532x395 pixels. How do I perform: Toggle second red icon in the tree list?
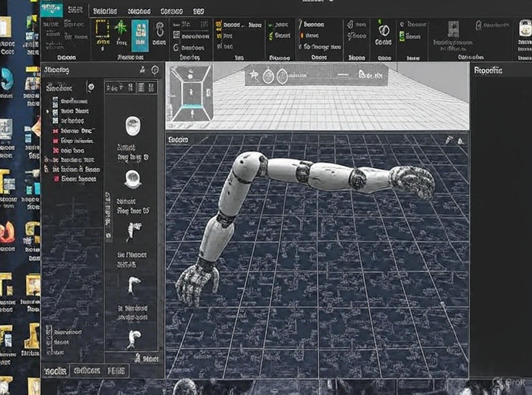click(55, 140)
